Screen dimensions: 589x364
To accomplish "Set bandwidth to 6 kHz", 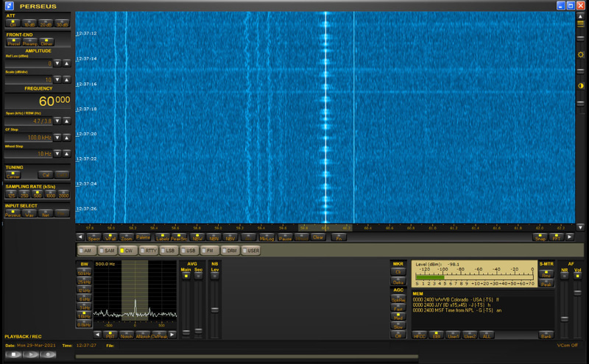I will coord(84,298).
